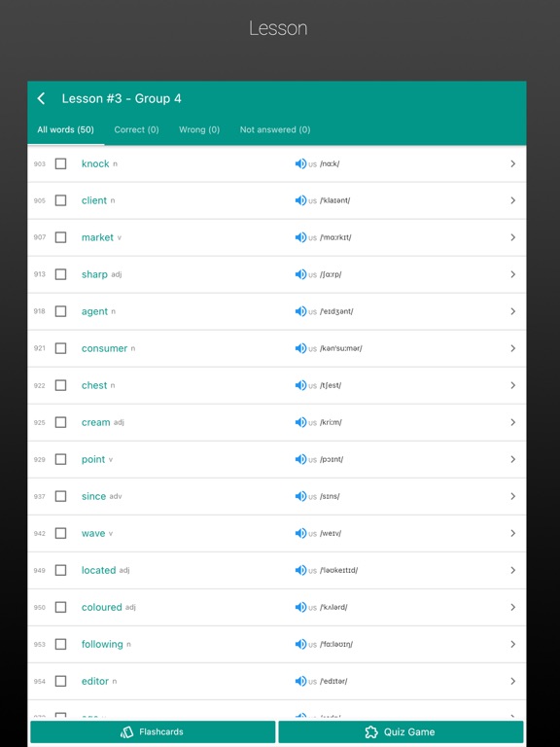Select the phonetic text /ˈedɪtər/
This screenshot has height=747, width=560.
point(333,681)
